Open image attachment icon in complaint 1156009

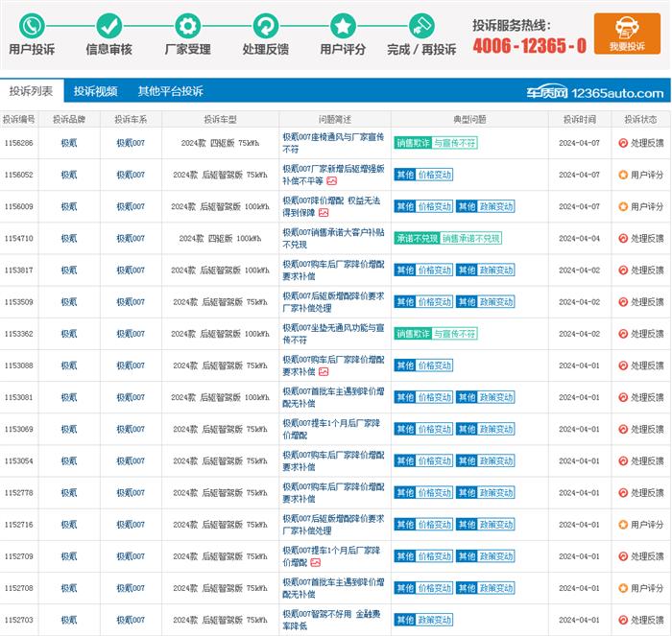coord(324,213)
